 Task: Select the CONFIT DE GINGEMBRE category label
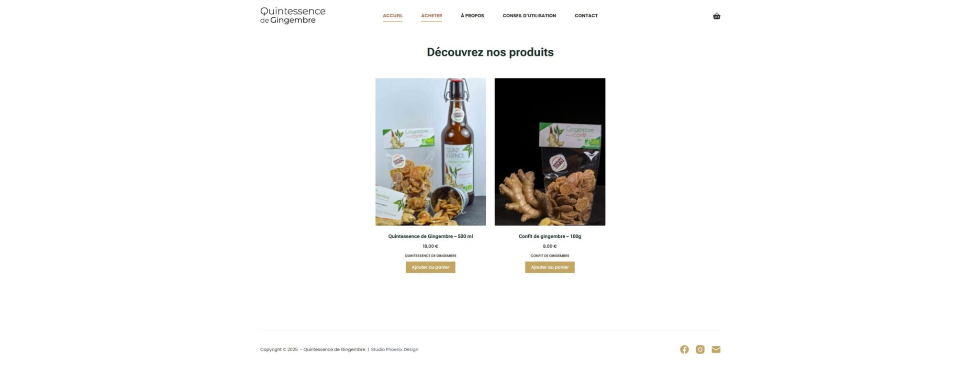[x=550, y=256]
